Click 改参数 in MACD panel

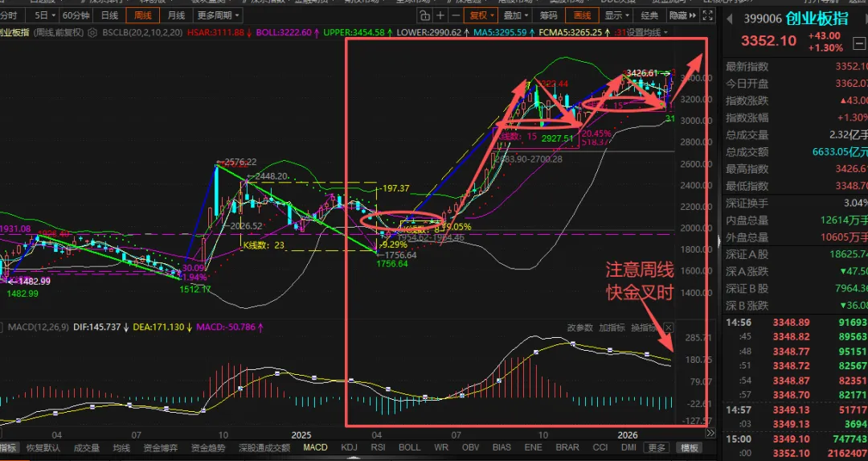pyautogui.click(x=579, y=327)
